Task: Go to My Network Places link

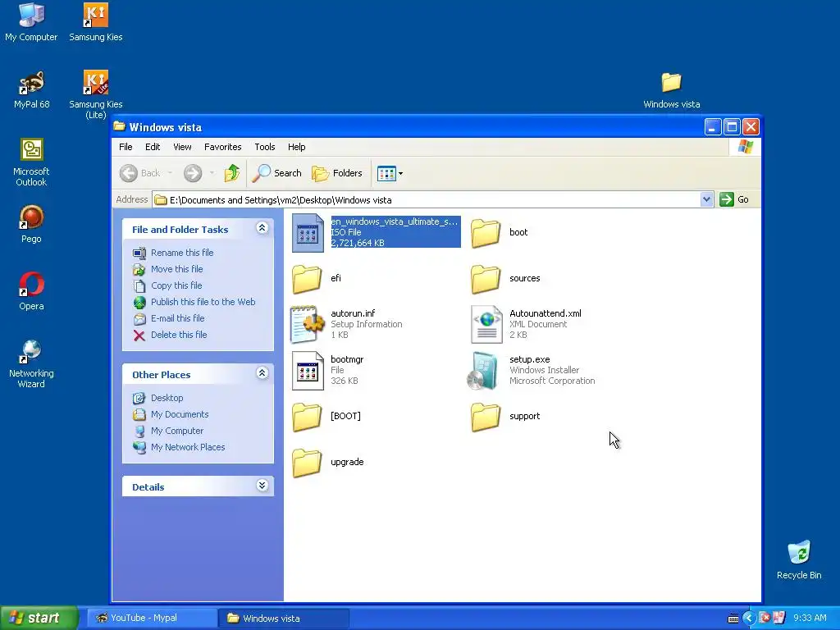Action: point(188,447)
